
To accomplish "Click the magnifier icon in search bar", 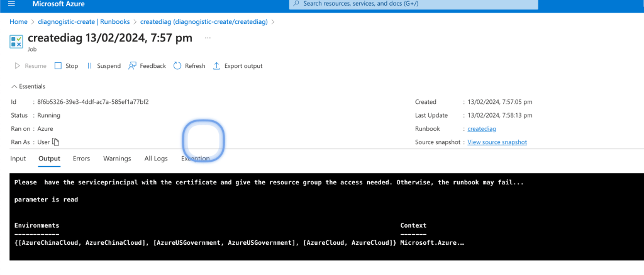I will click(x=297, y=4).
